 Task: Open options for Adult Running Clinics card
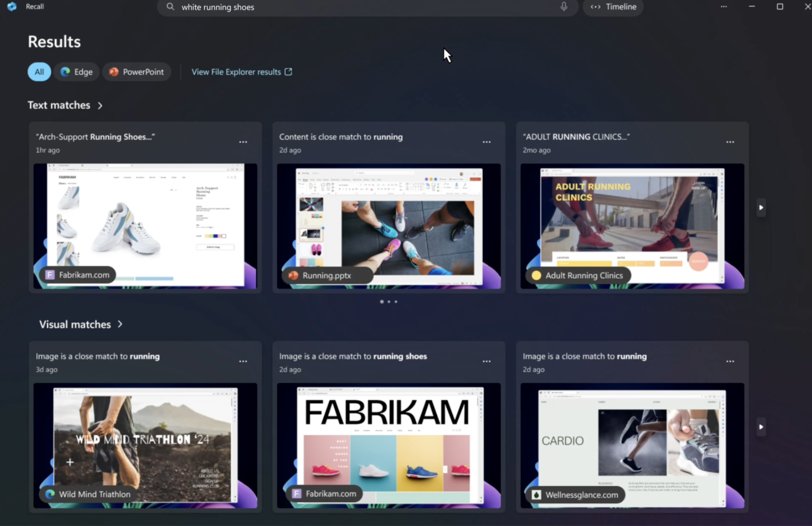(730, 142)
